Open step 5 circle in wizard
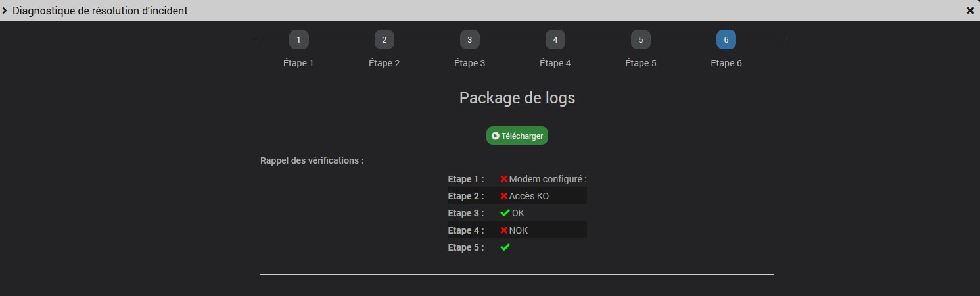980x296 pixels. click(641, 39)
